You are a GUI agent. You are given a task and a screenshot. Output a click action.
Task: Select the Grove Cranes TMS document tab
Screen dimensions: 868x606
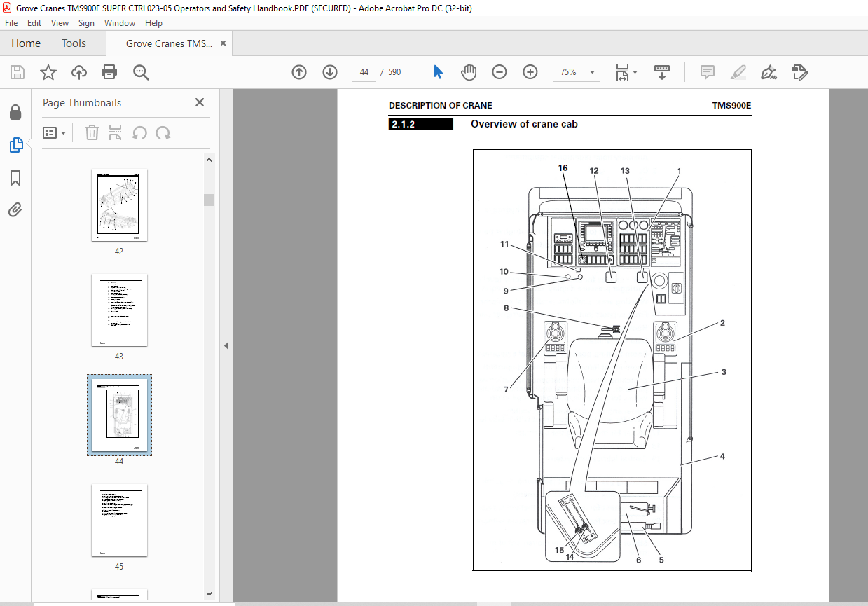coord(169,43)
